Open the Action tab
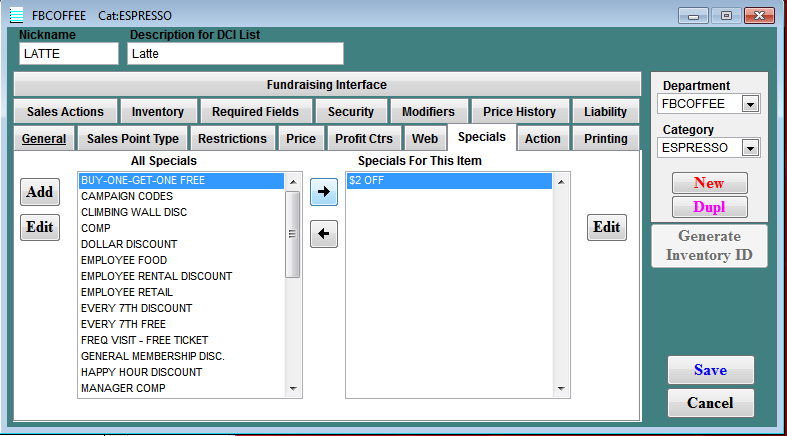787x436 pixels. pos(543,138)
